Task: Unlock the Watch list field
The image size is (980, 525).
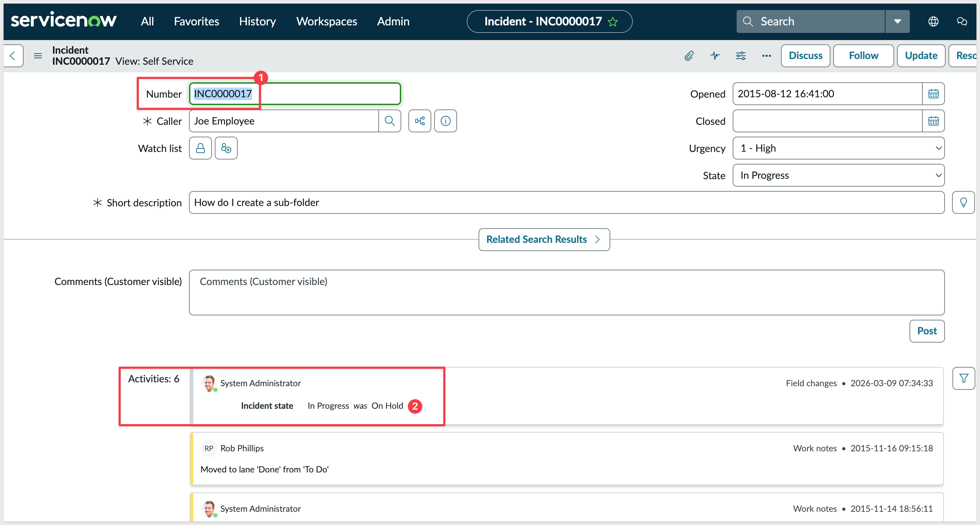Action: (200, 148)
